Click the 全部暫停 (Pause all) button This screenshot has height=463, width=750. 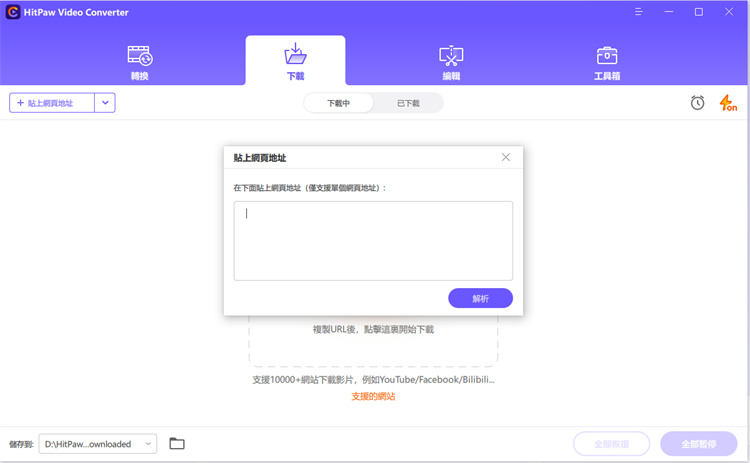699,444
